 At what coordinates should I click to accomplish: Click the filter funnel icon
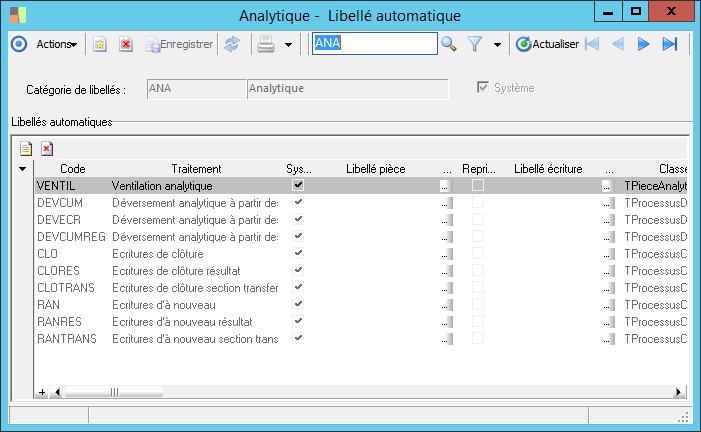coord(476,44)
